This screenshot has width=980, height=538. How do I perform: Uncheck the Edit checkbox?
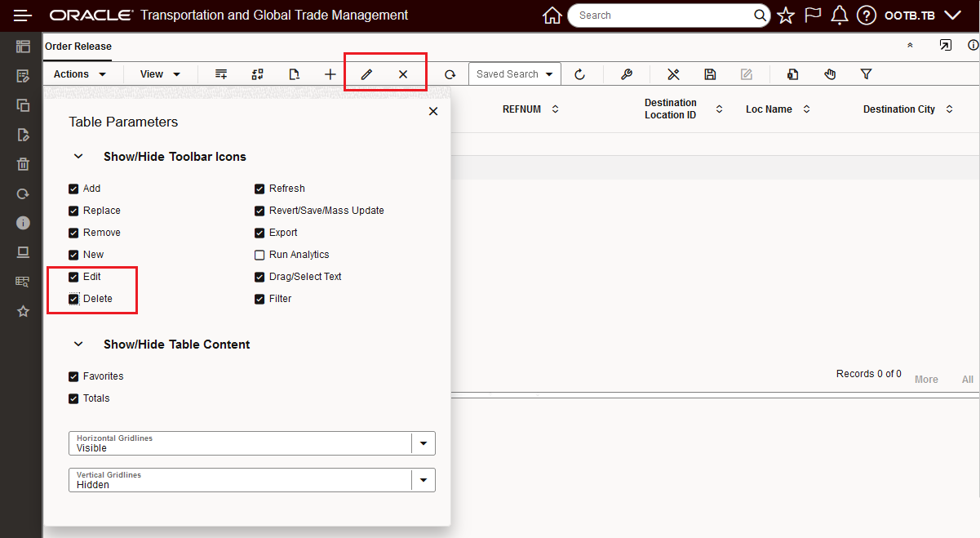[73, 276]
